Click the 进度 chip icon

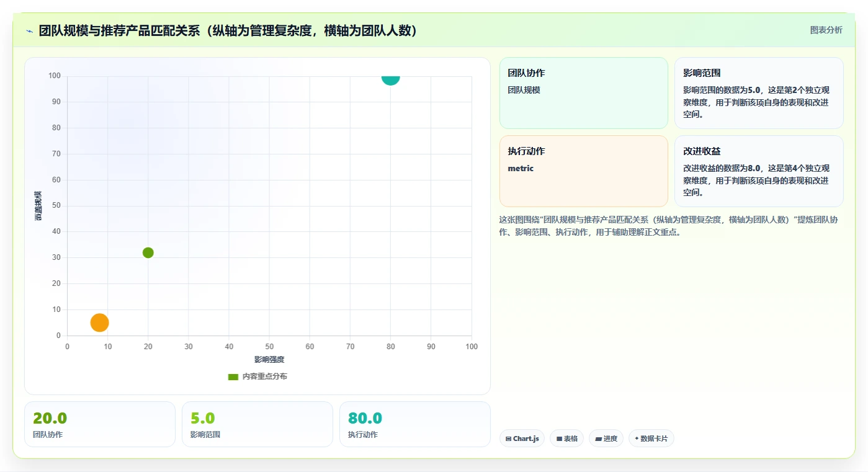click(598, 439)
